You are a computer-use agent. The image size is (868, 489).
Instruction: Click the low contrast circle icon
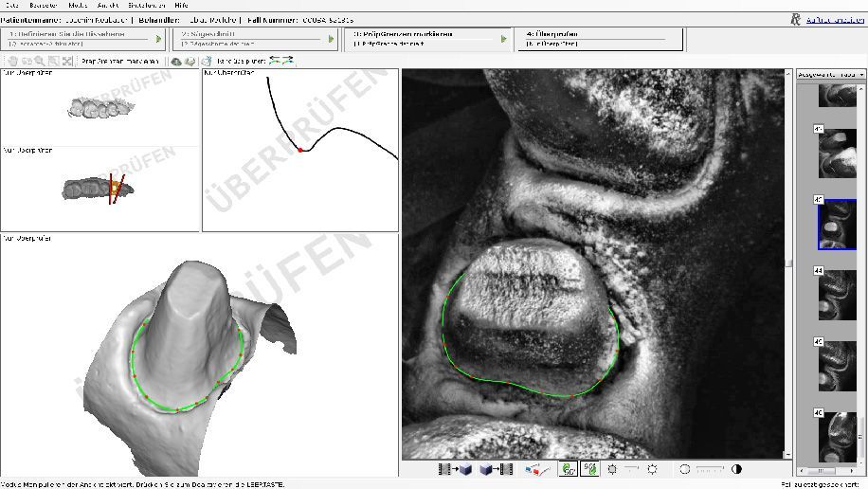(685, 470)
